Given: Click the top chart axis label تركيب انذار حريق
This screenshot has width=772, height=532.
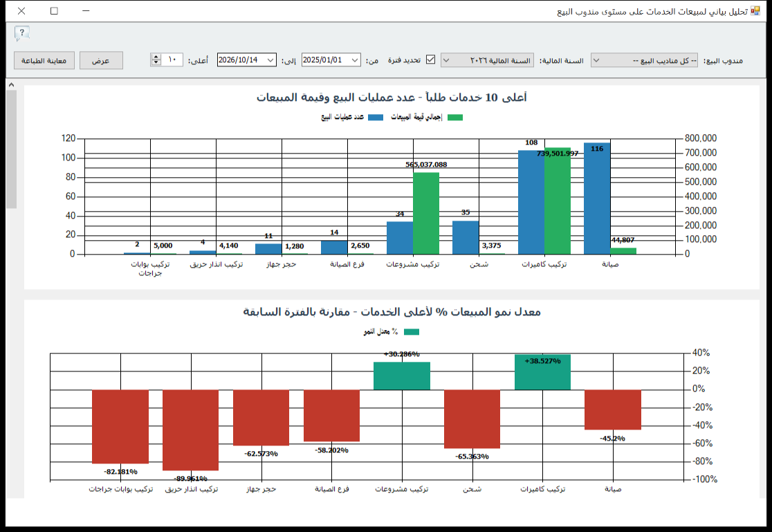Looking at the screenshot, I should coord(216,264).
